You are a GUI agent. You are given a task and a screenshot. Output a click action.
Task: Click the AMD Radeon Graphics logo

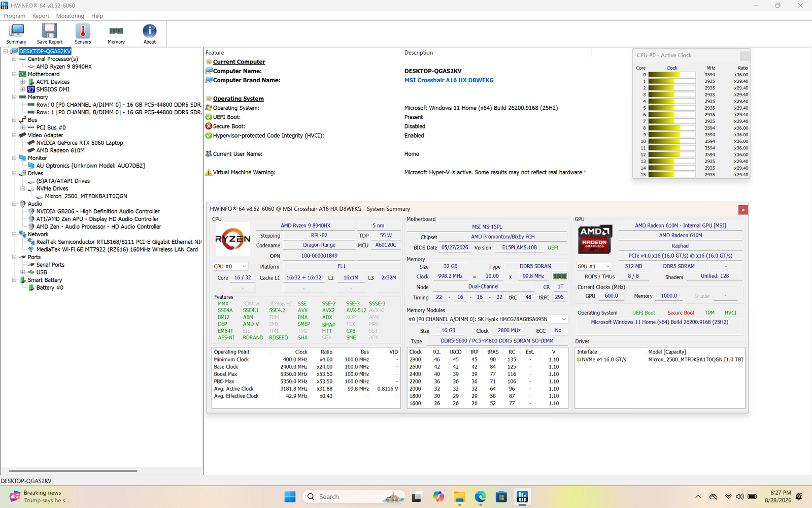point(594,239)
